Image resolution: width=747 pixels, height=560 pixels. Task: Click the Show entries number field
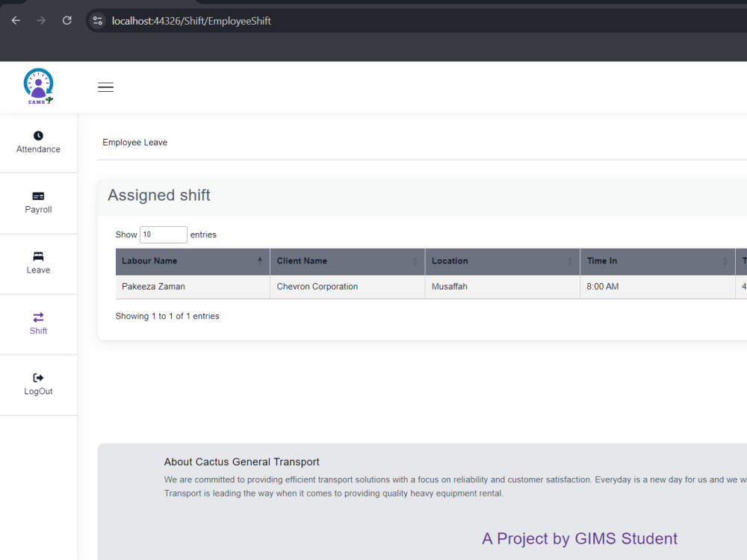click(164, 234)
